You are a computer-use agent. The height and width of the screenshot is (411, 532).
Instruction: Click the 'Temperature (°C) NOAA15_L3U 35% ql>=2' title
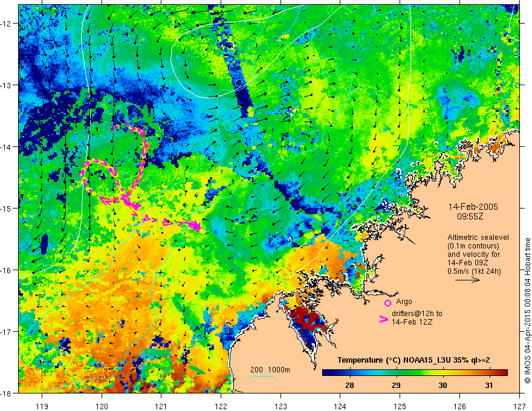point(414,360)
